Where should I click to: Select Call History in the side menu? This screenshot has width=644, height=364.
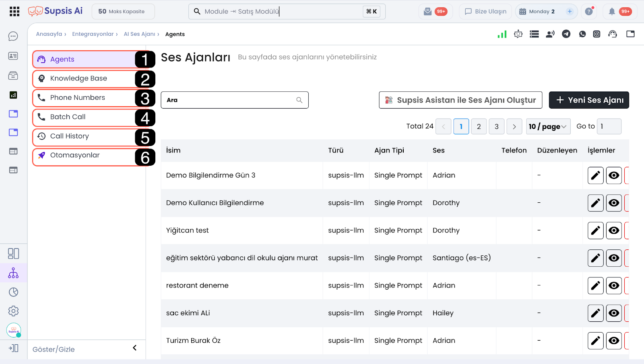click(x=70, y=136)
